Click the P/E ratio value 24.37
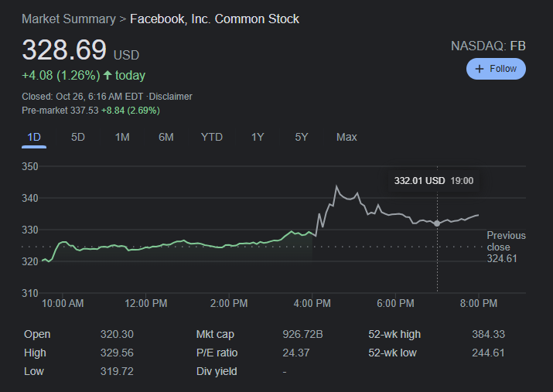553x392 pixels. coord(296,353)
